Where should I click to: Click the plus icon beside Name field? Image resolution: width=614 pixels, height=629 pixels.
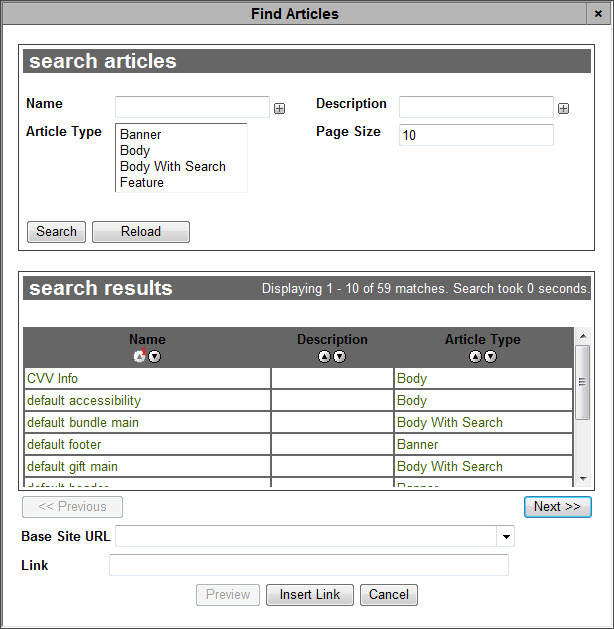(280, 108)
